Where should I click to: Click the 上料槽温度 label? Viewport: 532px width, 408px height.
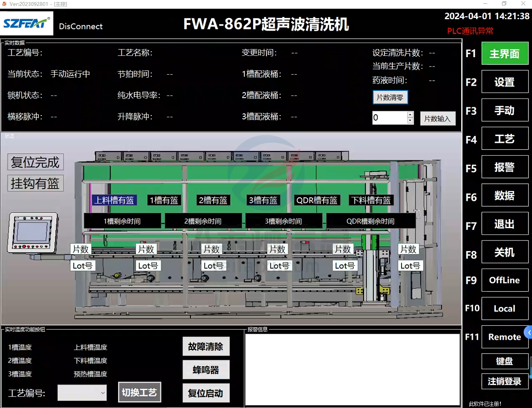point(90,347)
